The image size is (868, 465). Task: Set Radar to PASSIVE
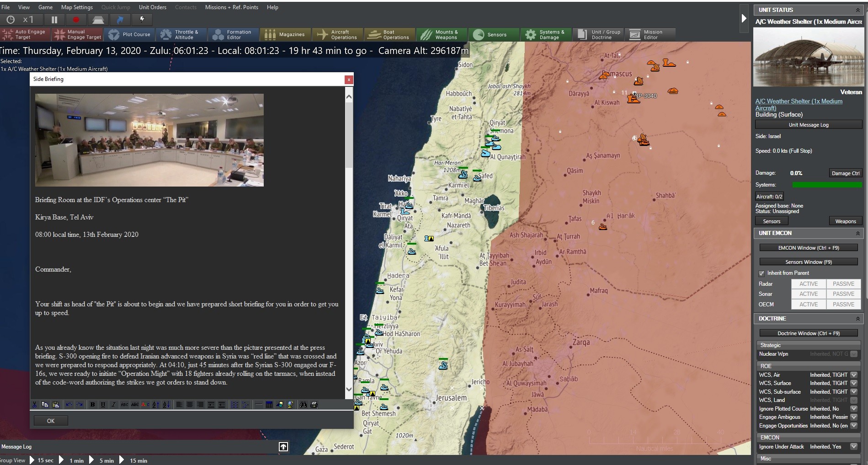(x=843, y=284)
